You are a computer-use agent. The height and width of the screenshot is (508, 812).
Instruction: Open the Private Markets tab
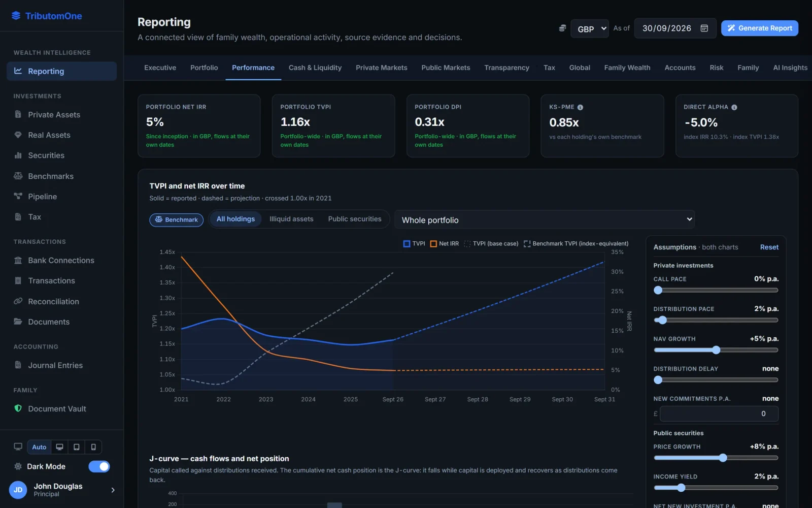click(x=382, y=68)
